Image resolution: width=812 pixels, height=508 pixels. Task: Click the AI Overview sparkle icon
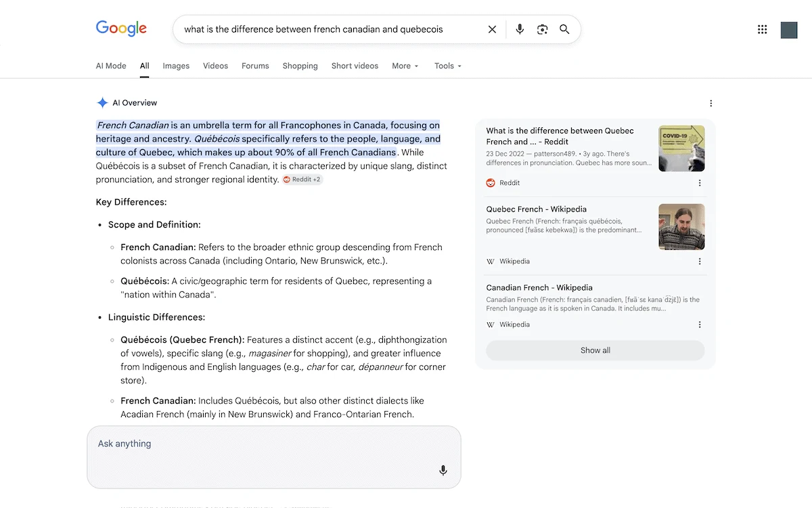pos(102,103)
